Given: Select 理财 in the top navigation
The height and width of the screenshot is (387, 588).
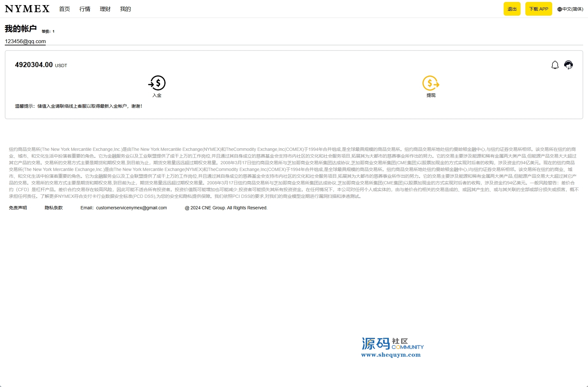Looking at the screenshot, I should click(105, 9).
